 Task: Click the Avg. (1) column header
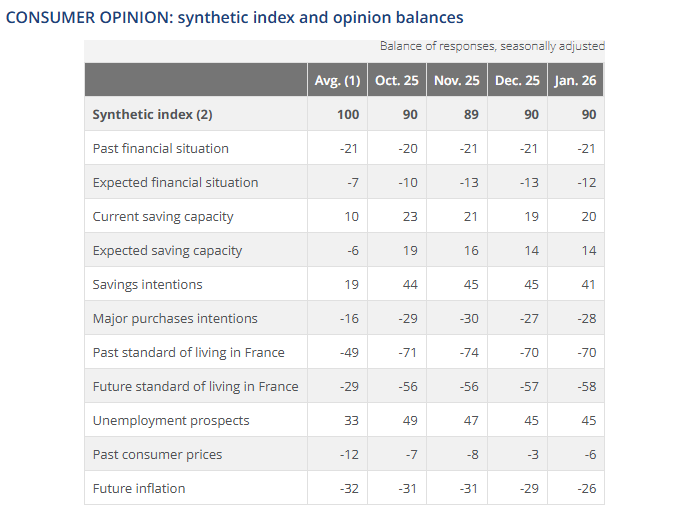337,80
